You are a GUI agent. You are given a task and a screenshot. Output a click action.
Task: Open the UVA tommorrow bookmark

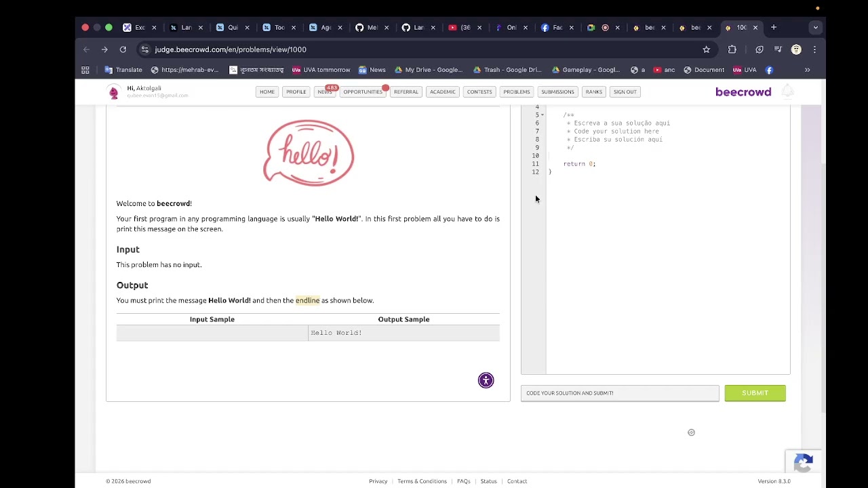click(x=321, y=70)
